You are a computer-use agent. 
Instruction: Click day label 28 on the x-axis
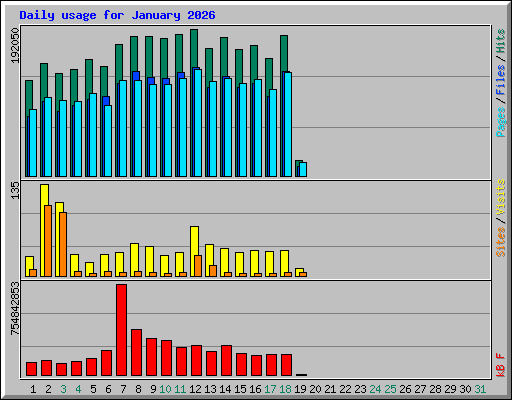coord(435,389)
